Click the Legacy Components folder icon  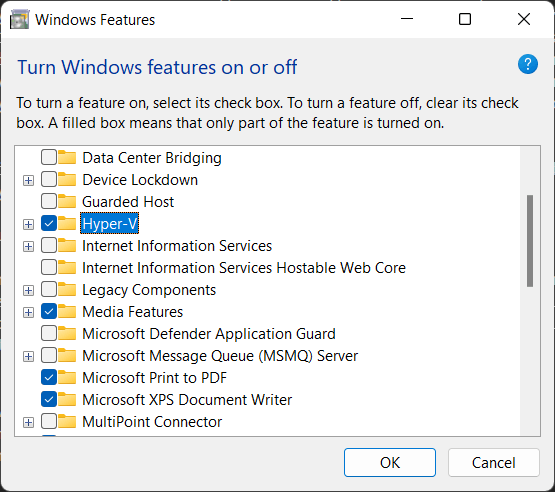(x=67, y=290)
